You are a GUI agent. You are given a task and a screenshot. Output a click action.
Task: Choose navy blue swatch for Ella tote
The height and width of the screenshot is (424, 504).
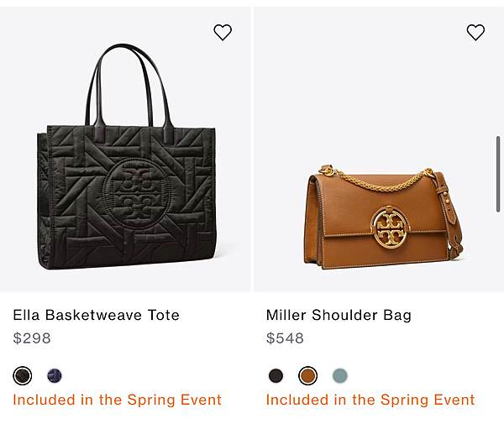55,375
